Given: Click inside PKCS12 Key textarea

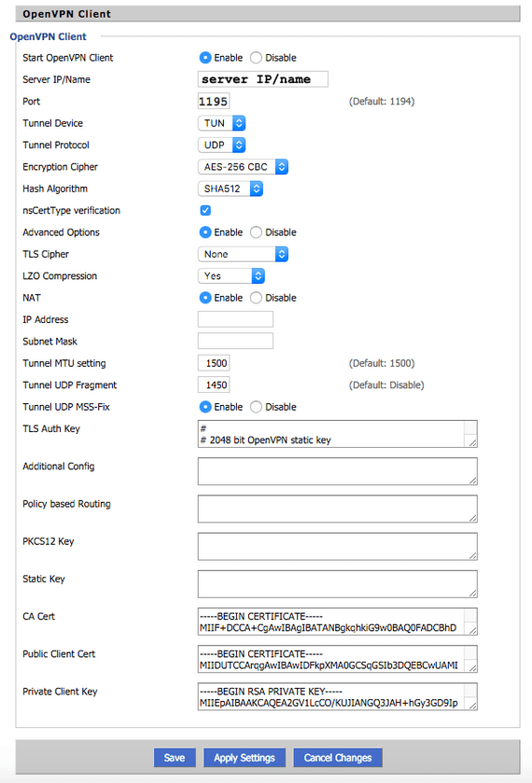Looking at the screenshot, I should click(x=338, y=547).
